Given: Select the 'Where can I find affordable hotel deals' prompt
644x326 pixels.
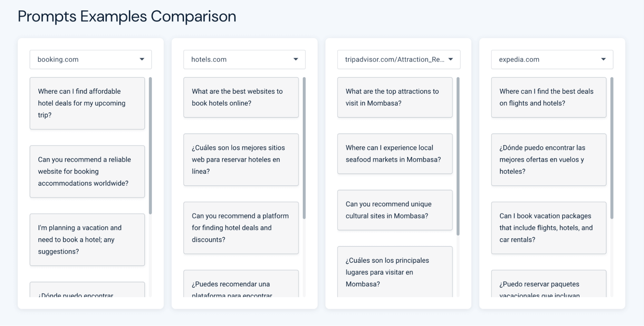Looking at the screenshot, I should tap(87, 103).
